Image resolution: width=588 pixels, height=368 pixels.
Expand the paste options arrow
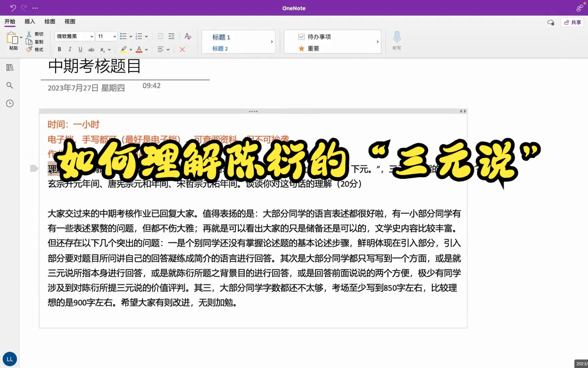[x=21, y=37]
